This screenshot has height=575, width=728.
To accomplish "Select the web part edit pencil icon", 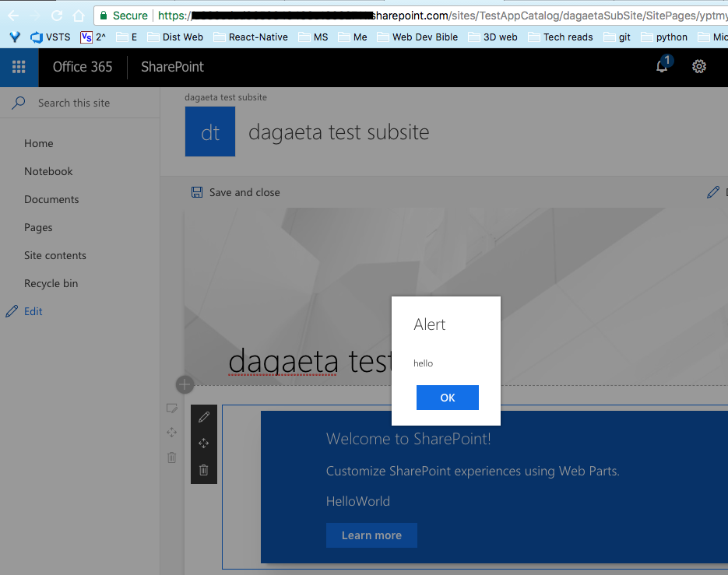I will point(203,416).
